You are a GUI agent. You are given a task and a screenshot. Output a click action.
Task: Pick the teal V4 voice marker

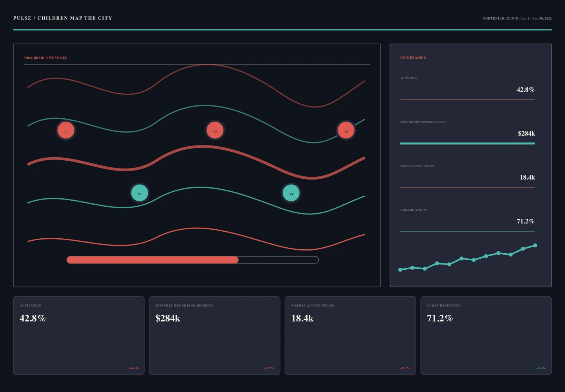click(291, 193)
